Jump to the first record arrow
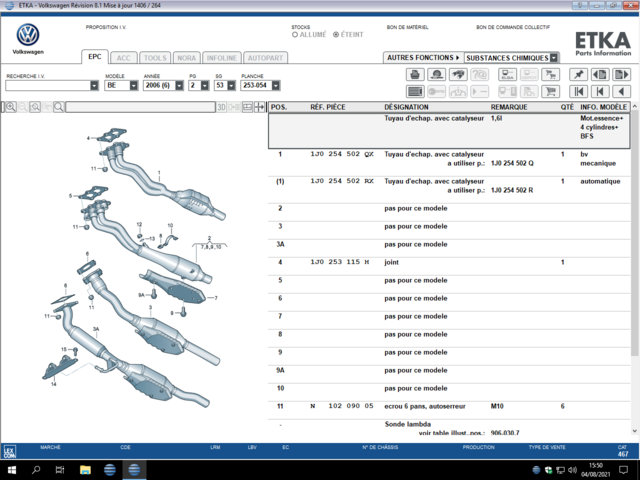 pyautogui.click(x=578, y=91)
